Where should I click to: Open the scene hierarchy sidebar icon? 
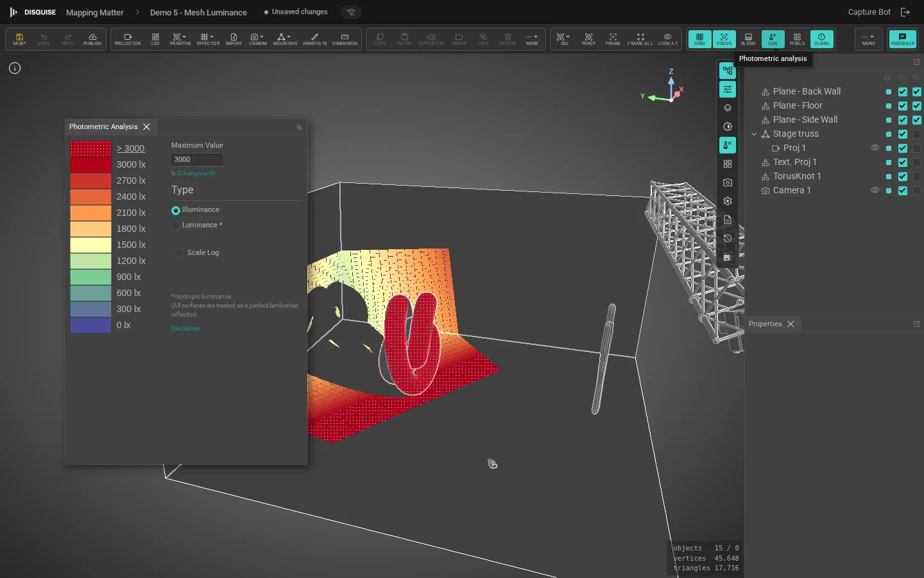pyautogui.click(x=728, y=71)
